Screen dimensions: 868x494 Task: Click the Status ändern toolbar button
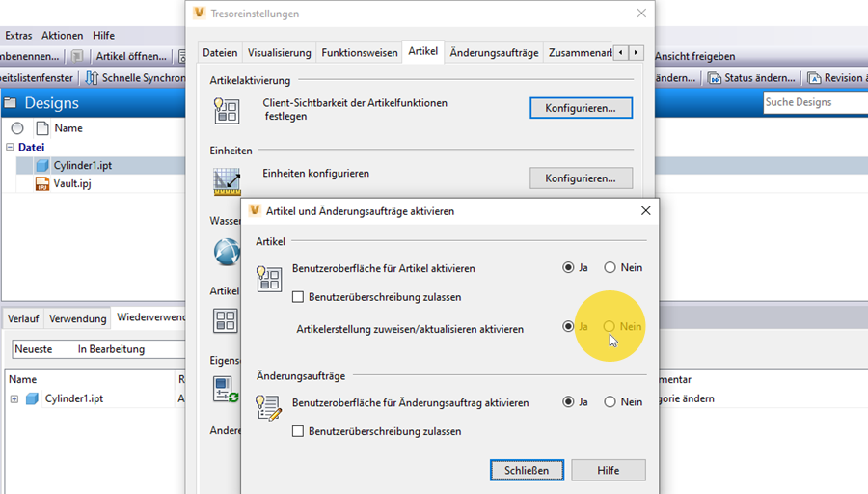(x=752, y=78)
